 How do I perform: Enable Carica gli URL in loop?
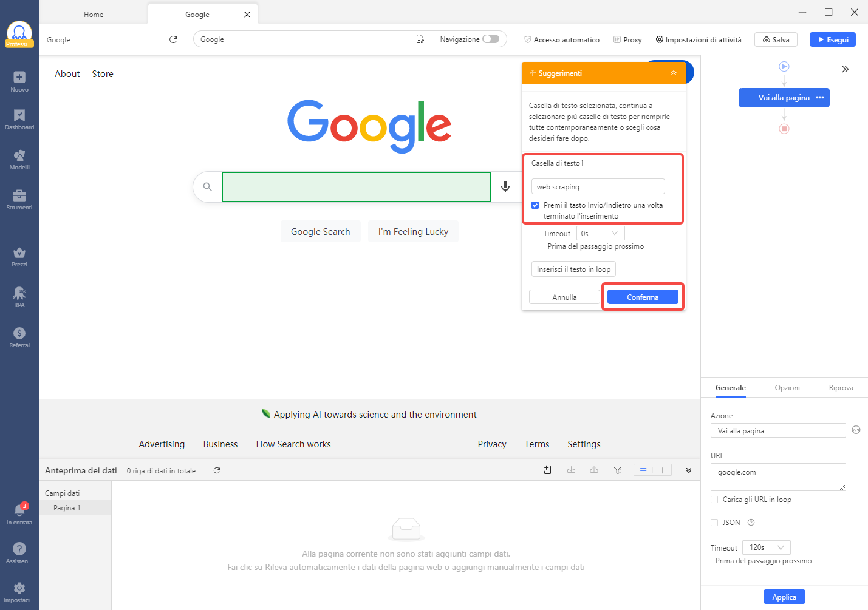point(714,500)
